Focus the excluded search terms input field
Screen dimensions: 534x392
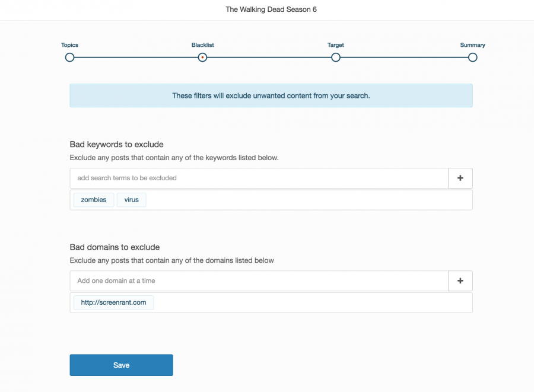pos(259,178)
